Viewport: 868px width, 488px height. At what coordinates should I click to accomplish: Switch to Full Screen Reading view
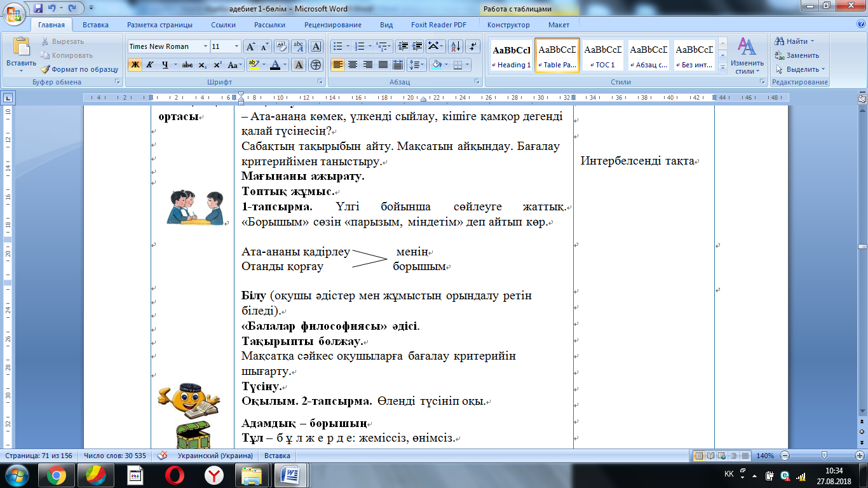[710, 456]
